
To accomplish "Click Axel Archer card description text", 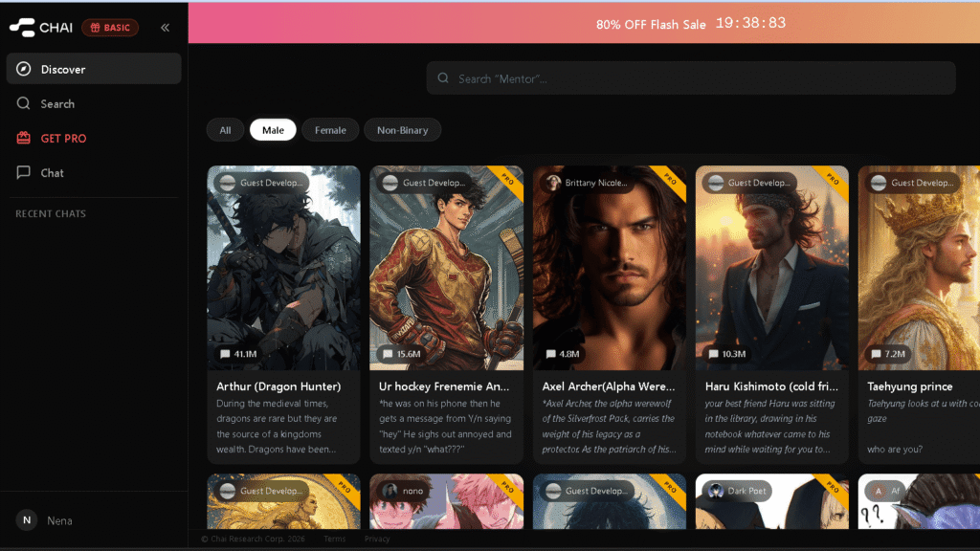I will click(x=609, y=426).
